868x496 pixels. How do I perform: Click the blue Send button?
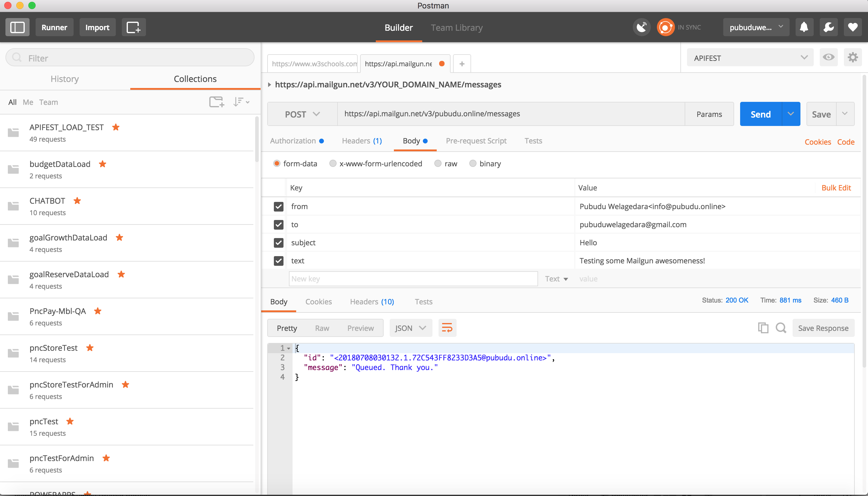coord(761,114)
